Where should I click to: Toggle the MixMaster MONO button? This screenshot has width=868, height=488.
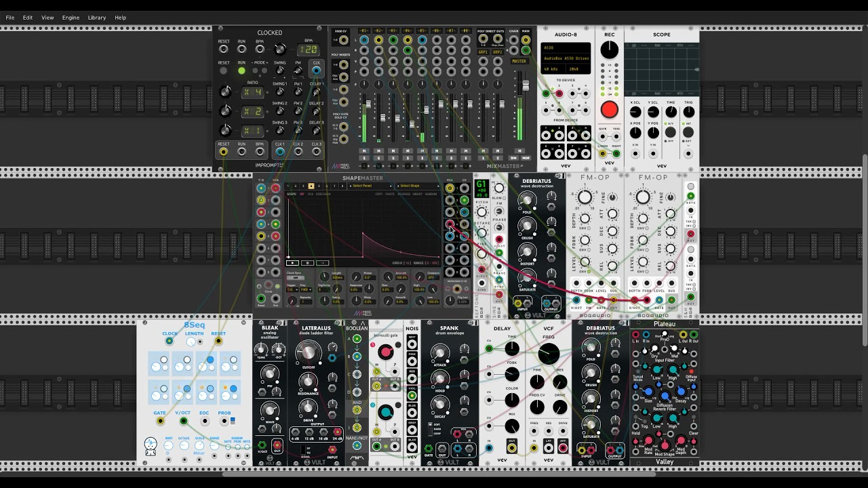pyautogui.click(x=526, y=158)
